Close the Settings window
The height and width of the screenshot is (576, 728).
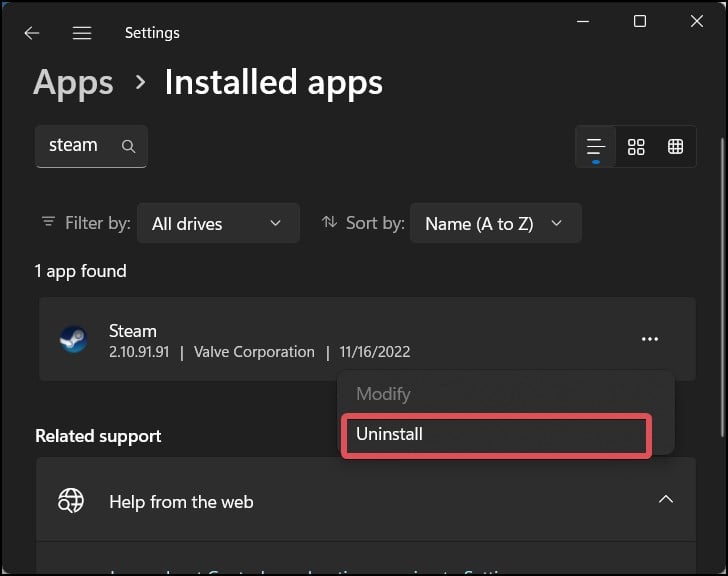tap(696, 21)
